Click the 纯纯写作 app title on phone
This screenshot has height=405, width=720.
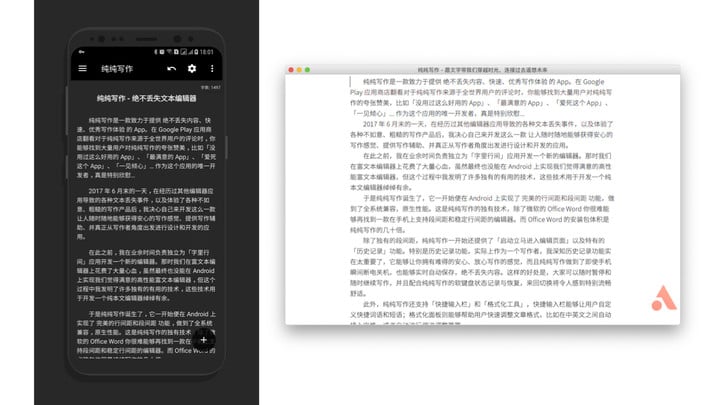click(117, 69)
